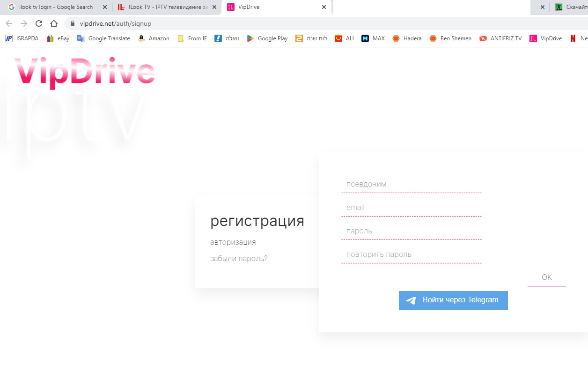Viewport: 588px width, 367px height.
Task: Switch to the ilook tv login Google Search tab
Action: pyautogui.click(x=55, y=7)
